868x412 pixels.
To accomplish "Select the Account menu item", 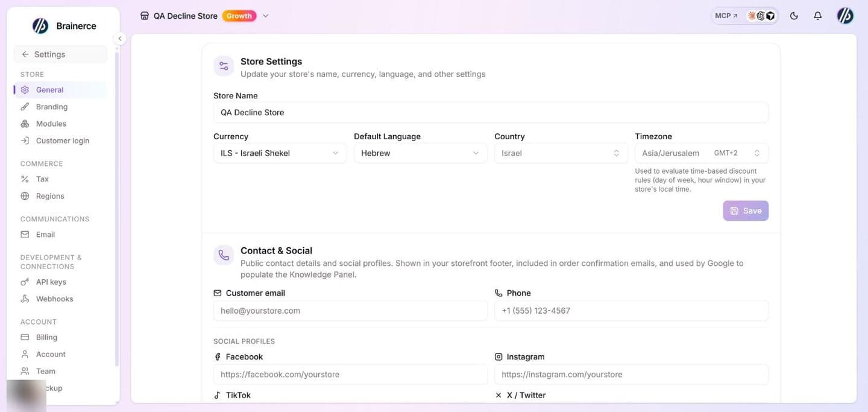I will 60,354.
